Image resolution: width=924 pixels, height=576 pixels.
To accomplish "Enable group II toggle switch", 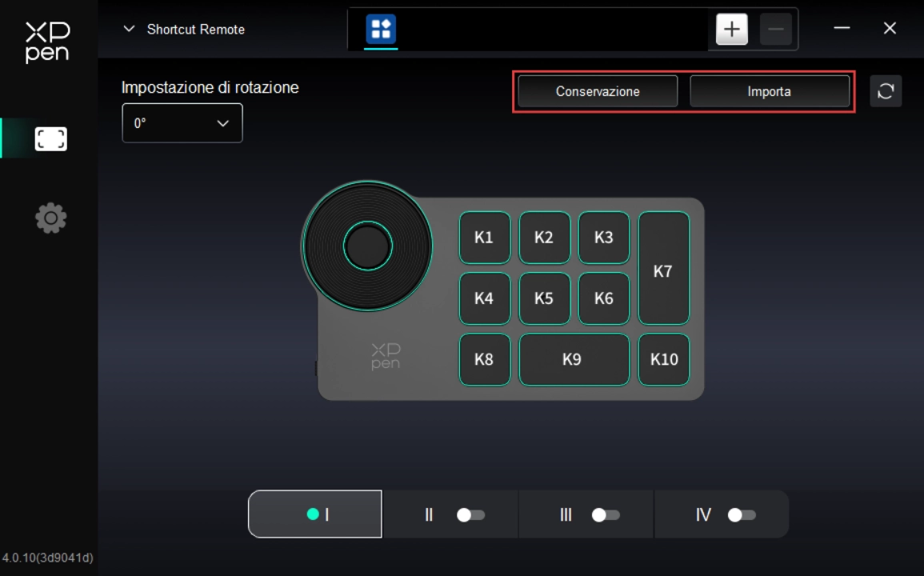I will pos(470,515).
